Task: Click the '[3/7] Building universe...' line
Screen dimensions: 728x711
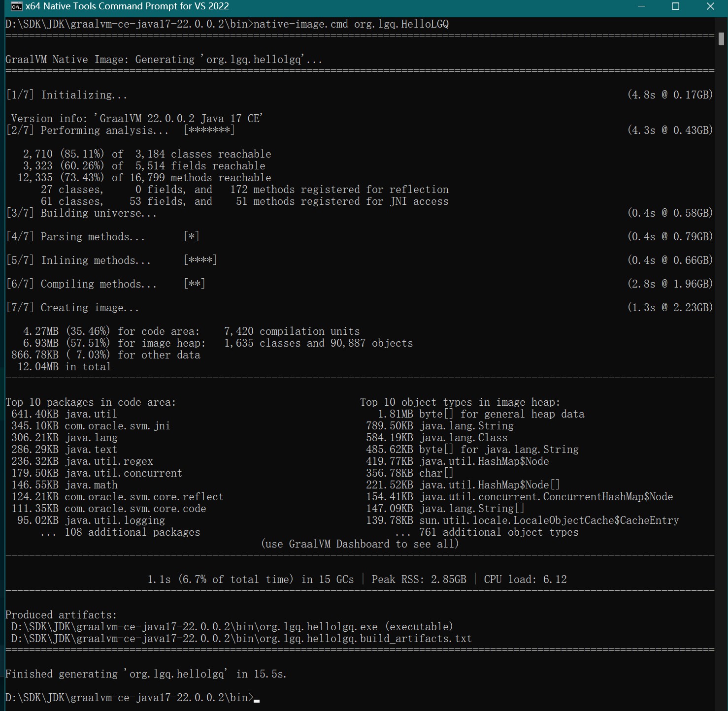Action: tap(81, 213)
